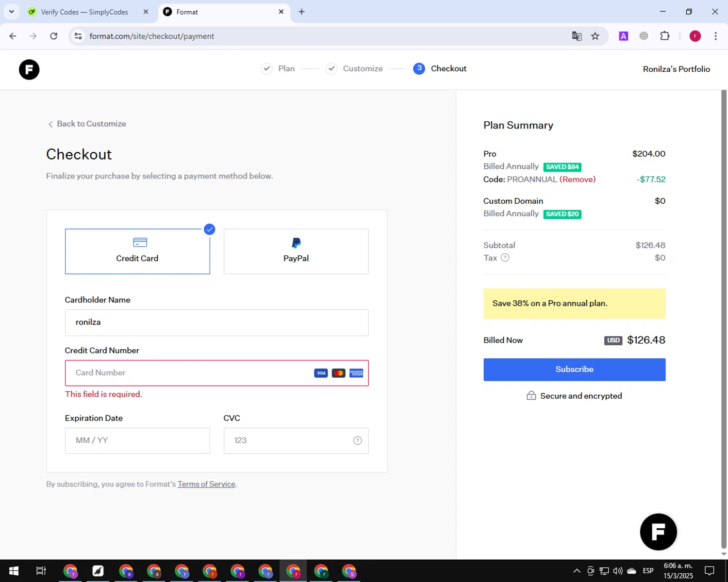Click the Subtotal $126.48 value
Viewport: 728px width, 582px height.
tap(650, 245)
